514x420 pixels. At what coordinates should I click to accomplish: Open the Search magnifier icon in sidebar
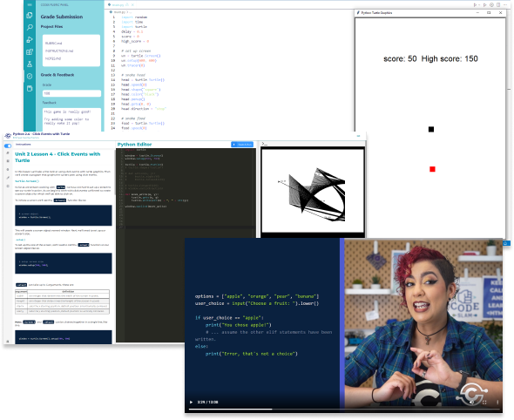pos(30,28)
